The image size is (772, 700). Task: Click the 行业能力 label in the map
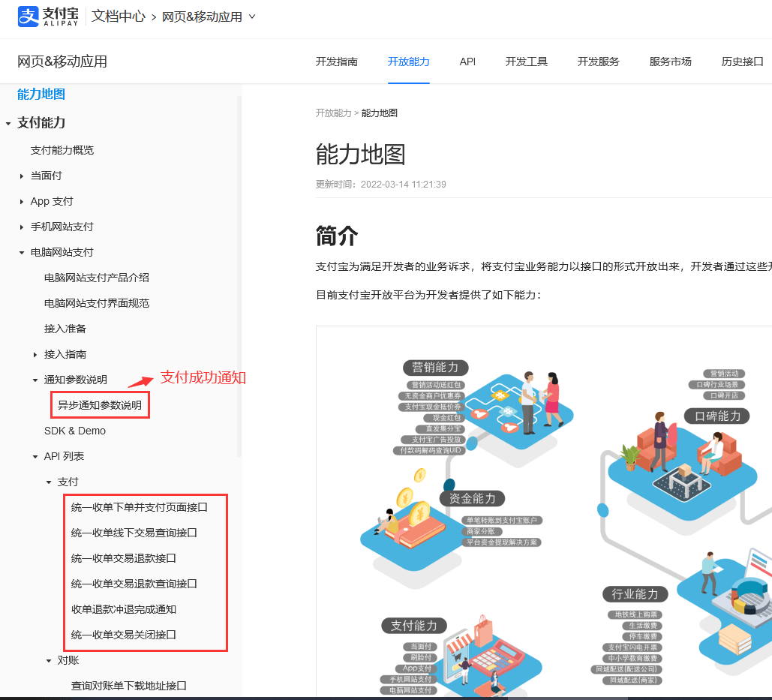point(635,594)
